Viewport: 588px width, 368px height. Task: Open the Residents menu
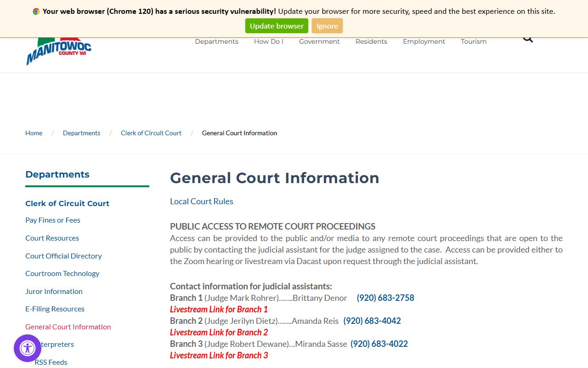coord(371,41)
